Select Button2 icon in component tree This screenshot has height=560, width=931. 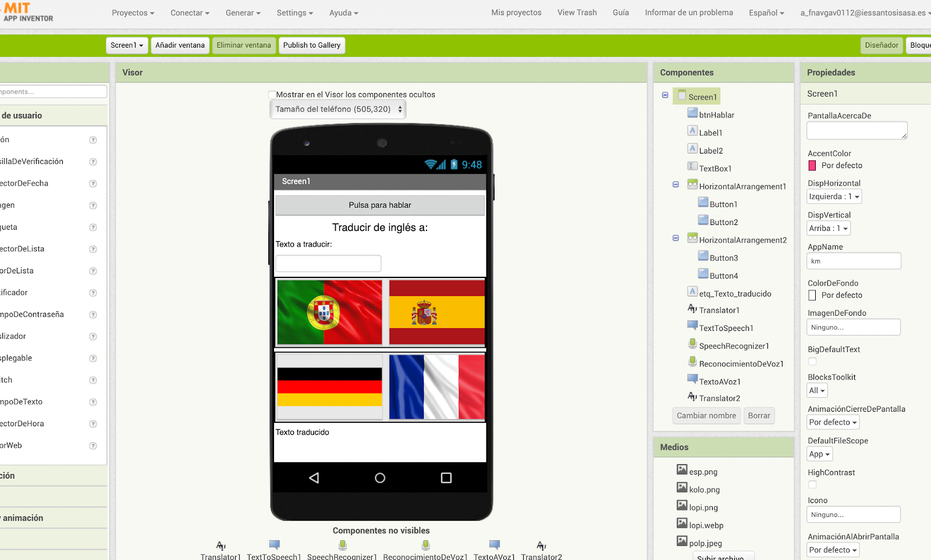[703, 221]
